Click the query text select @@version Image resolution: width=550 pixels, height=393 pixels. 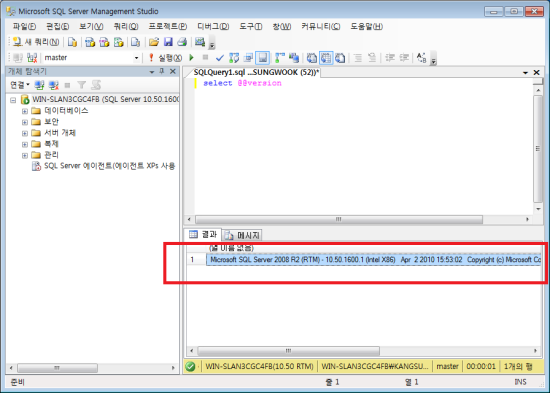point(242,83)
